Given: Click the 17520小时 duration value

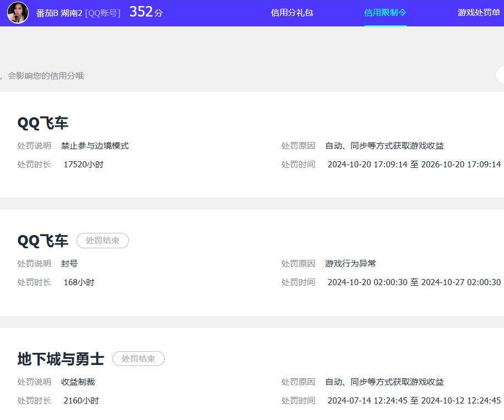Looking at the screenshot, I should [x=84, y=165].
